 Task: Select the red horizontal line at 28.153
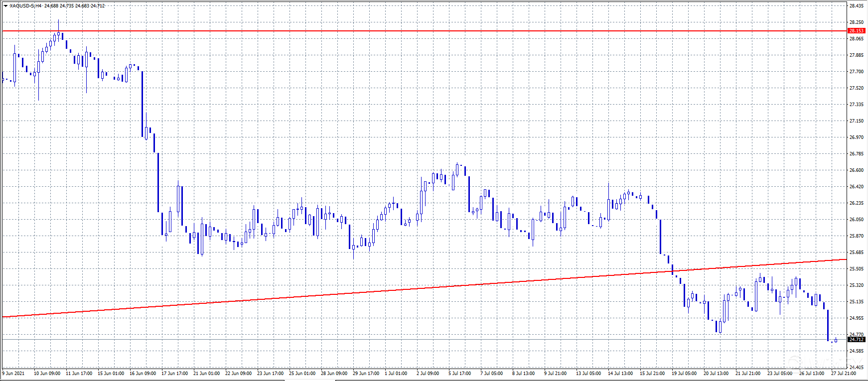(399, 31)
